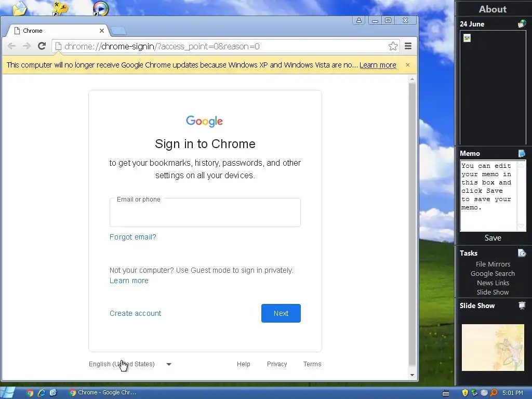Click inside the Memo text box
Image resolution: width=532 pixels, height=399 pixels.
(488, 196)
